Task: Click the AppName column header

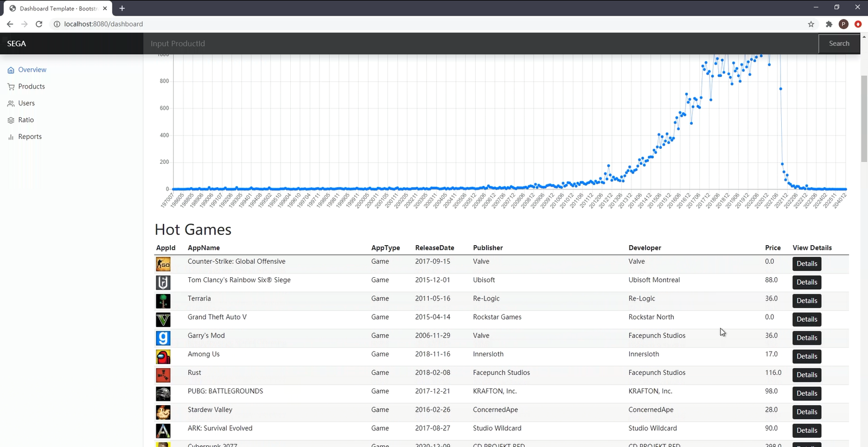Action: click(203, 248)
